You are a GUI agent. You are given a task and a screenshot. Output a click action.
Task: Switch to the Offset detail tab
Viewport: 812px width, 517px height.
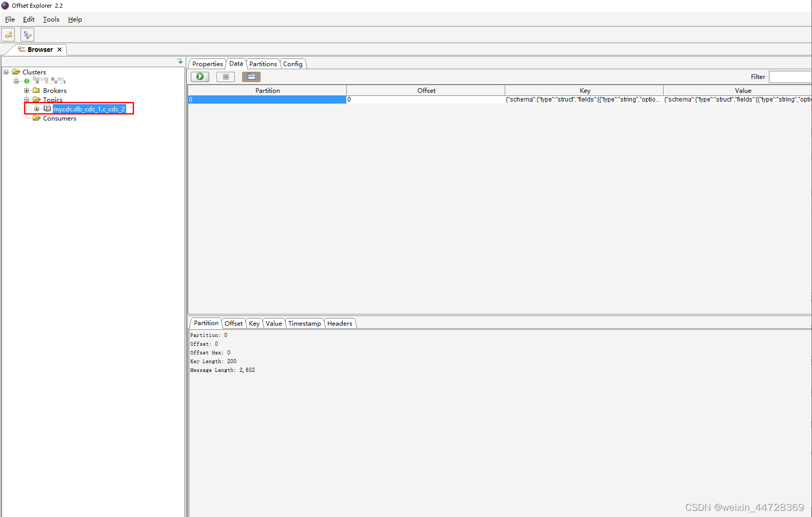coord(233,324)
